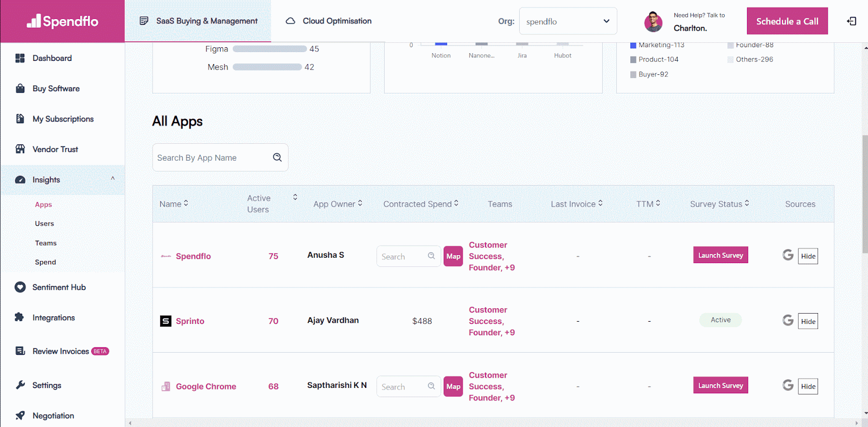Click contracted spend search field in Chrome row
This screenshot has height=427, width=868.
point(409,386)
